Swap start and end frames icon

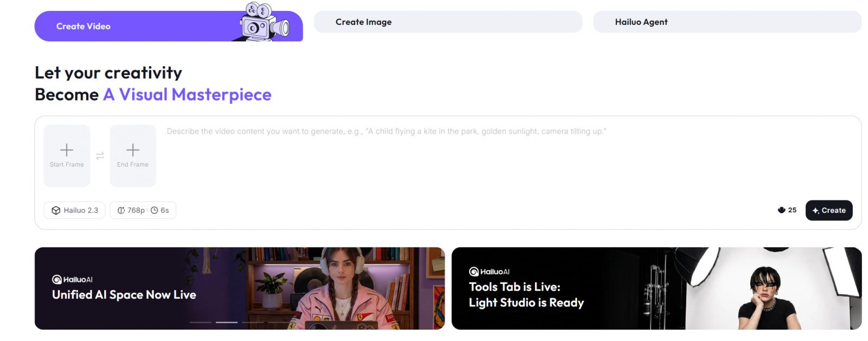pyautogui.click(x=100, y=156)
